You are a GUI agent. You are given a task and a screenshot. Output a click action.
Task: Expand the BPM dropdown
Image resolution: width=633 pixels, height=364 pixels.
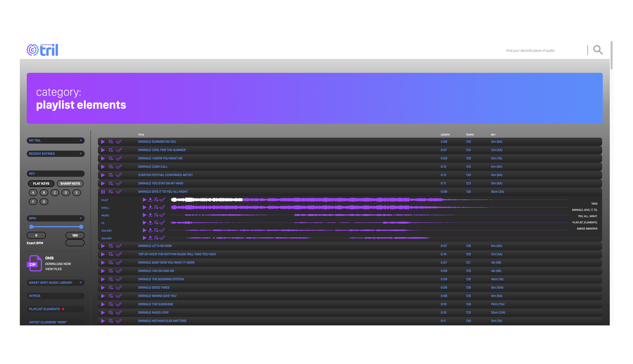(56, 218)
